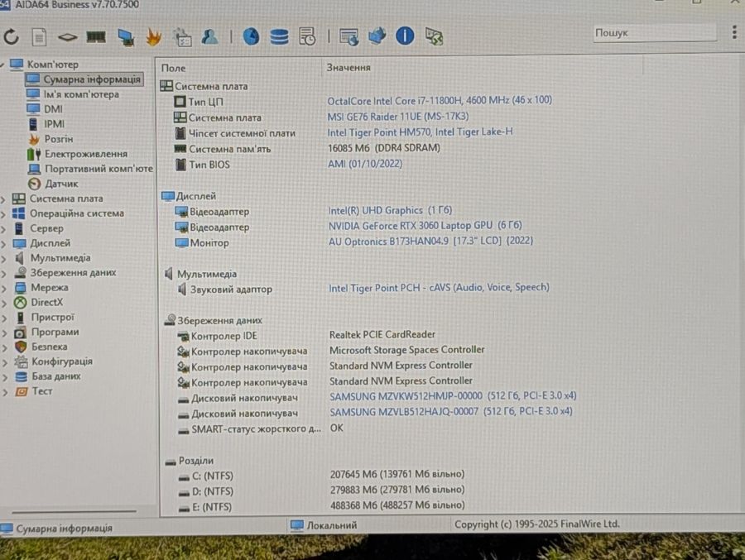Open the SAMSUNG MZVLB512HAJQ-00007 link
The image size is (745, 560).
(451, 412)
